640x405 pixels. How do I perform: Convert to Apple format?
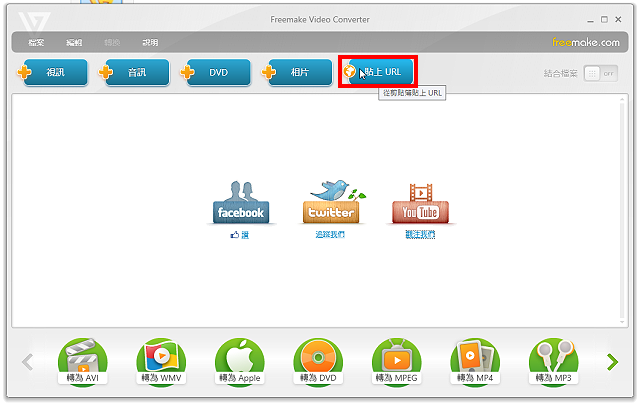pos(240,362)
